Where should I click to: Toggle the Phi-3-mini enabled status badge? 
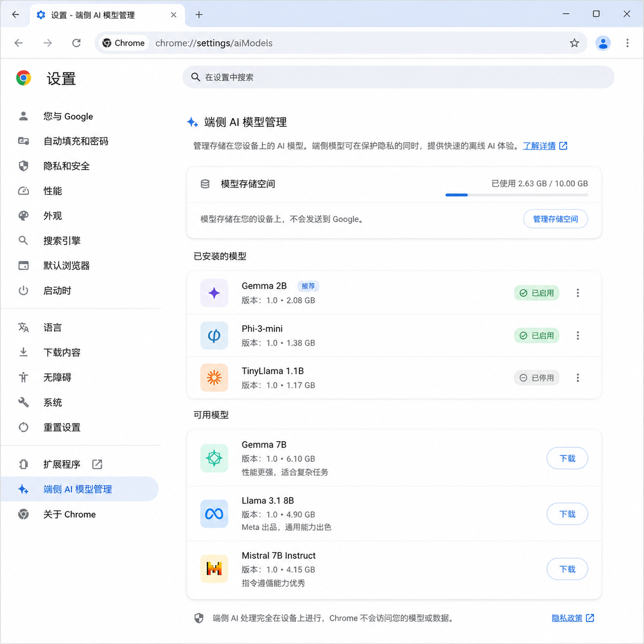(537, 335)
